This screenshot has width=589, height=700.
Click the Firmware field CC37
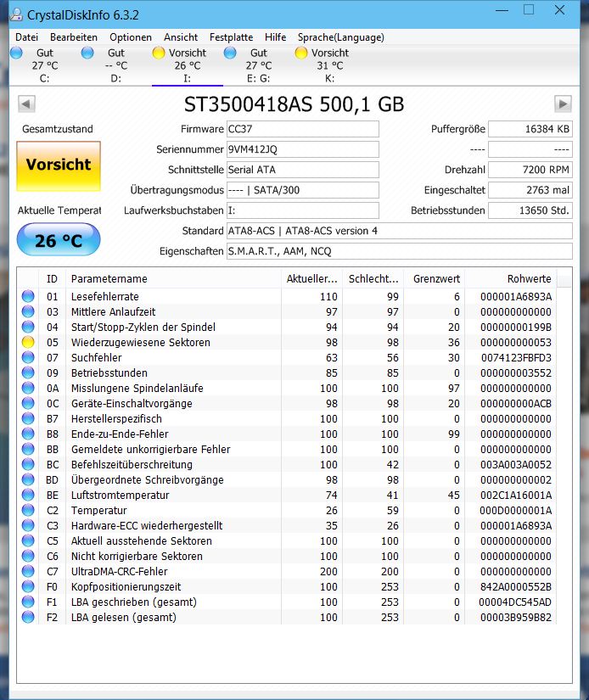(303, 129)
